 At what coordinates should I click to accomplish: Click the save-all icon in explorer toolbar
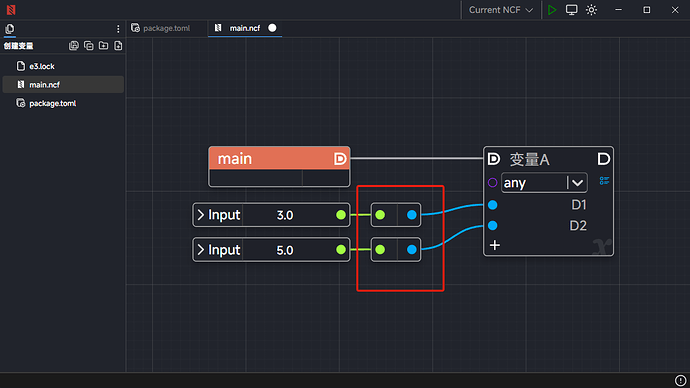click(74, 45)
